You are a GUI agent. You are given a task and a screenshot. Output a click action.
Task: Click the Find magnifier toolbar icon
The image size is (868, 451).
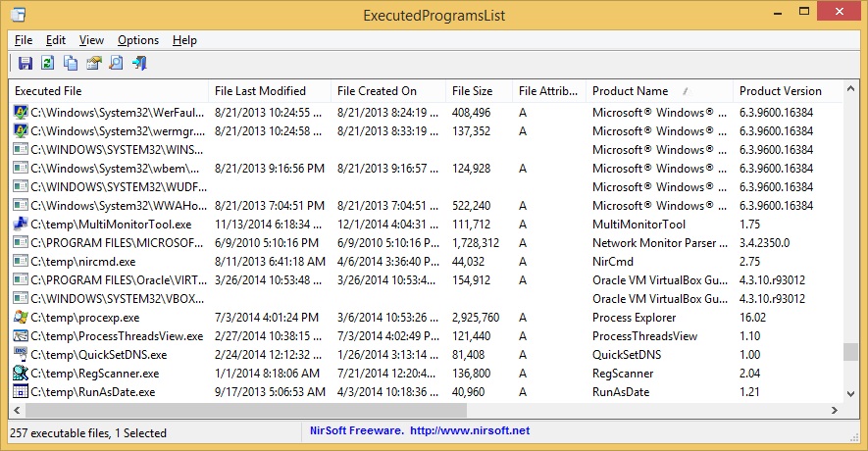pyautogui.click(x=116, y=64)
